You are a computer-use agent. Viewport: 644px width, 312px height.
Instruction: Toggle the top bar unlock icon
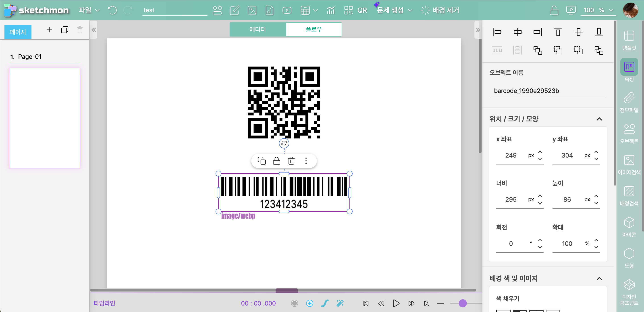click(554, 10)
